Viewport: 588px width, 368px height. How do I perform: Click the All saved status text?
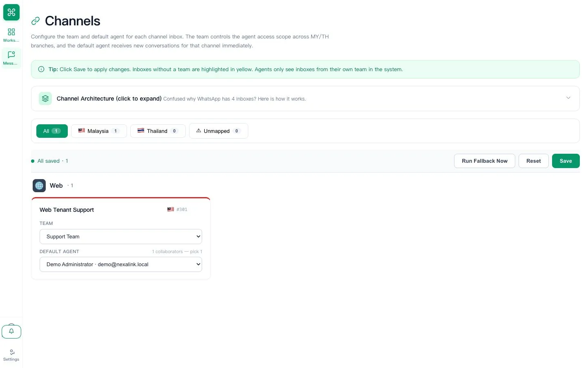(x=49, y=161)
